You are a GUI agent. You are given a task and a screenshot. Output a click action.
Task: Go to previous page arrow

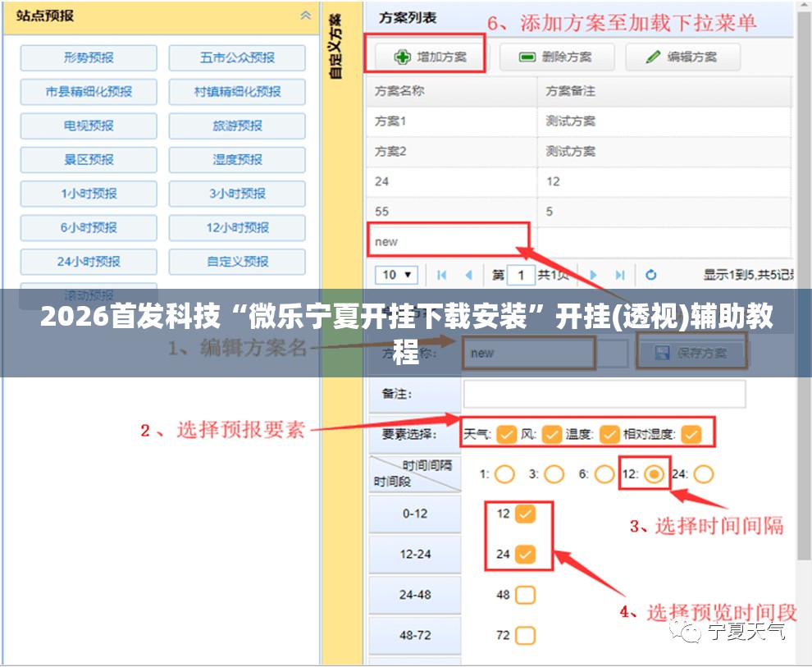pyautogui.click(x=468, y=275)
